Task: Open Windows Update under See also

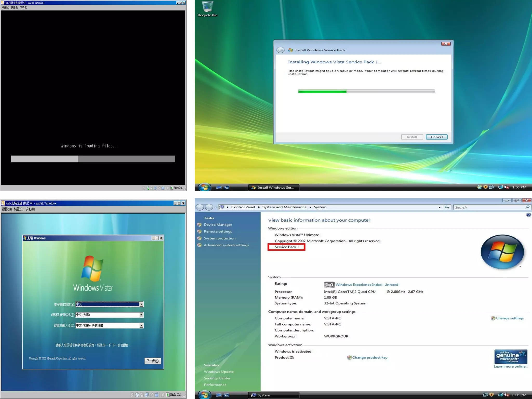Action: click(218, 372)
